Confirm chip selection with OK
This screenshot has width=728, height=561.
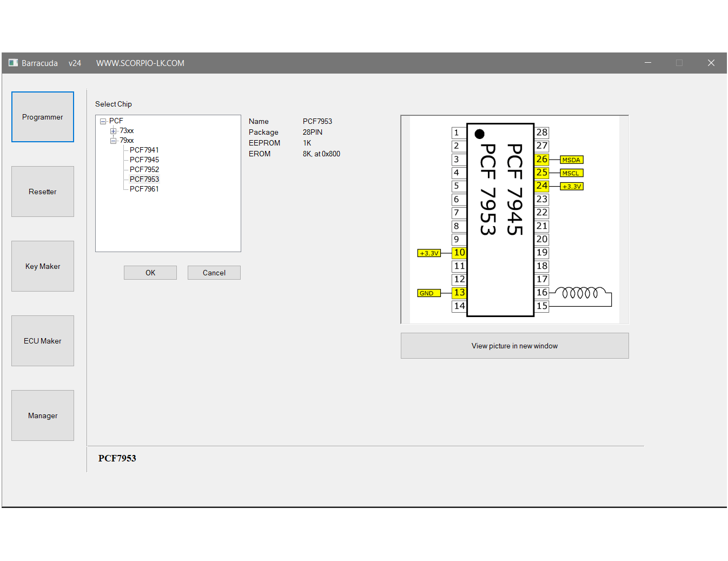coord(150,273)
